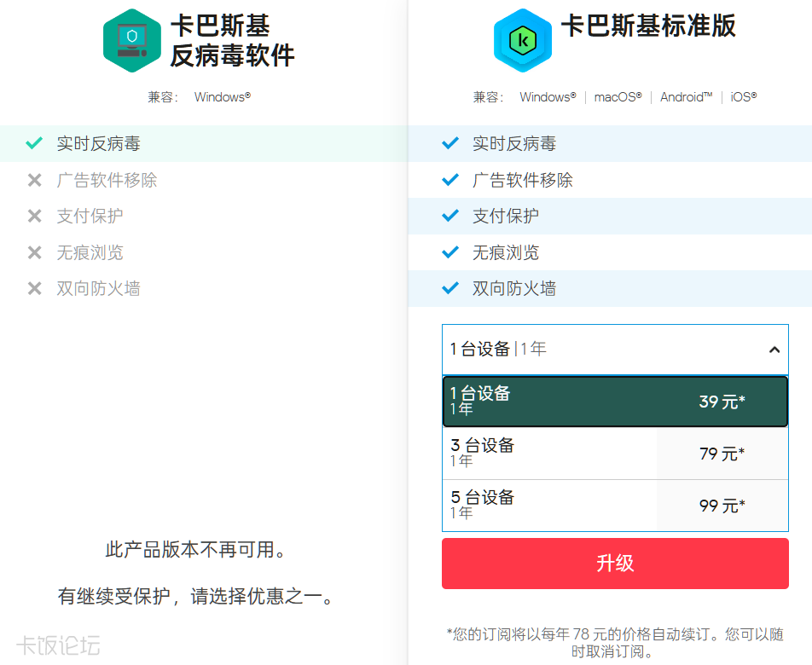Viewport: 812px width, 665px height.
Task: Click the iOS compatibility label
Action: pyautogui.click(x=744, y=97)
